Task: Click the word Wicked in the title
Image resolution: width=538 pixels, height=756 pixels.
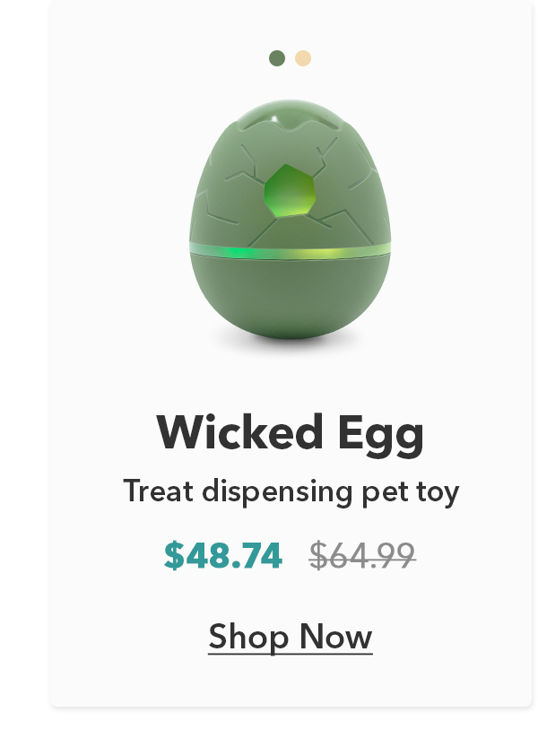Action: [239, 432]
